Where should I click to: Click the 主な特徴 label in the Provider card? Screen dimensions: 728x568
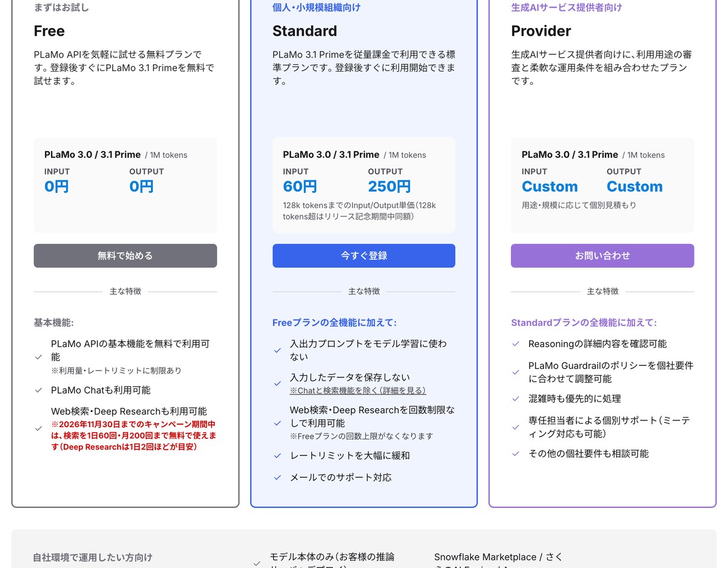(x=602, y=291)
